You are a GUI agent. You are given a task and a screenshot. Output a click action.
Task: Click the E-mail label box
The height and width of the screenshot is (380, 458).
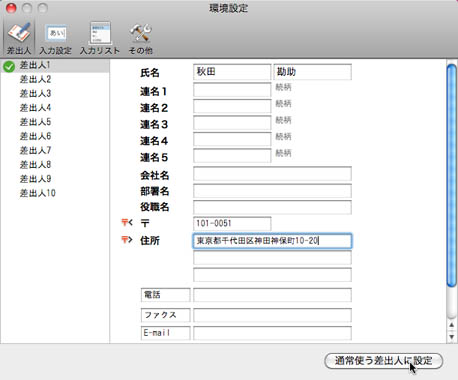(x=165, y=333)
